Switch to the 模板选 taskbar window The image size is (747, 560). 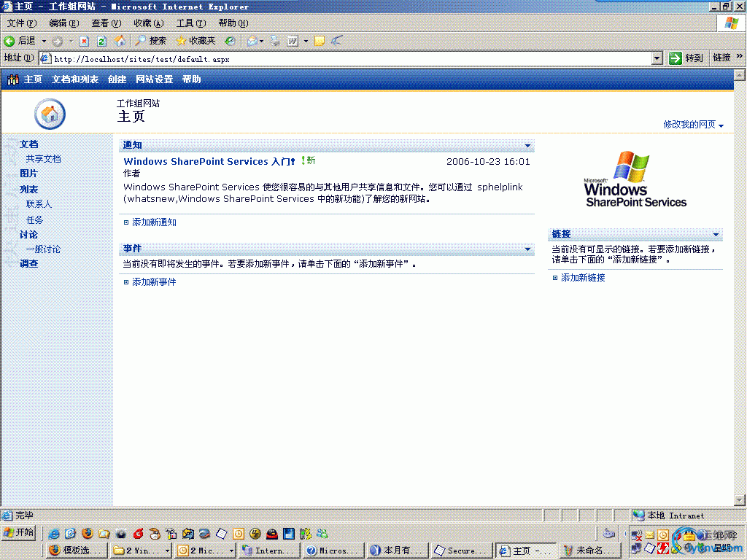point(77,551)
